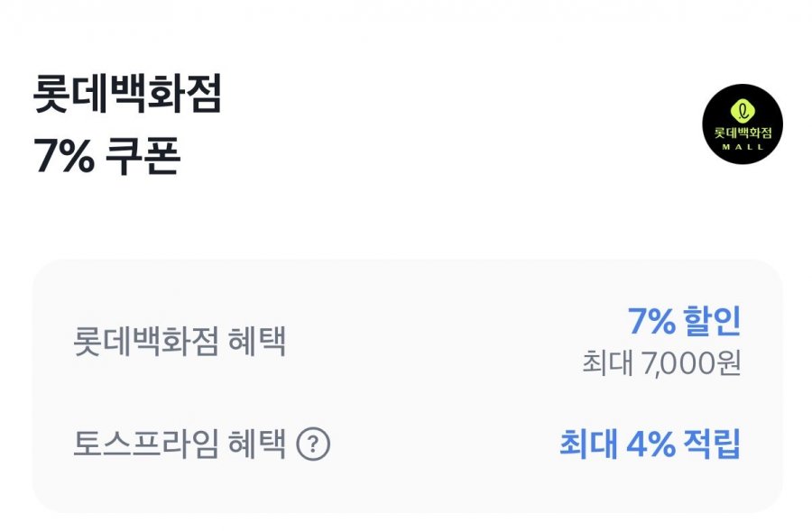Image resolution: width=812 pixels, height=531 pixels.
Task: Select the 롯데백화점 store name title
Action: point(127,96)
